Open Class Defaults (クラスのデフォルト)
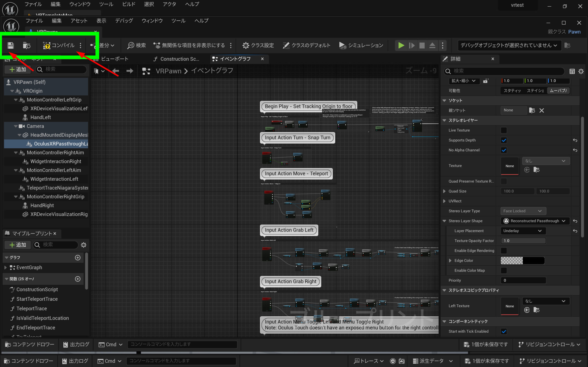The image size is (588, 367). (307, 45)
